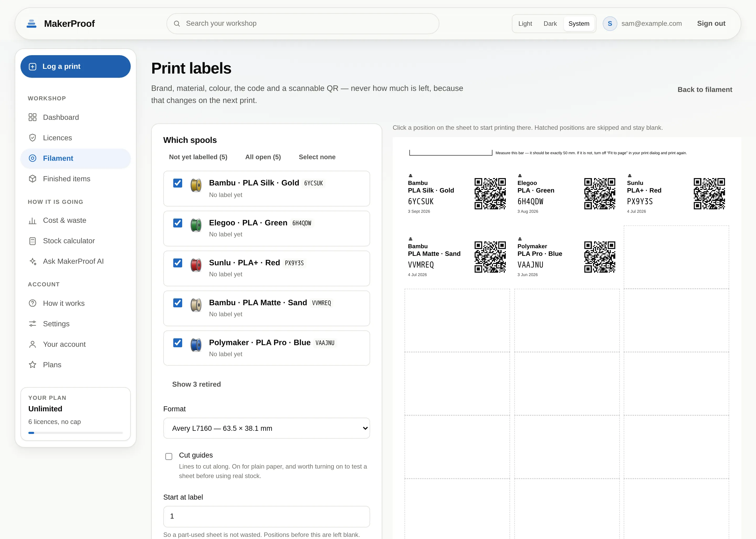Click the Finished items box icon

(33, 179)
